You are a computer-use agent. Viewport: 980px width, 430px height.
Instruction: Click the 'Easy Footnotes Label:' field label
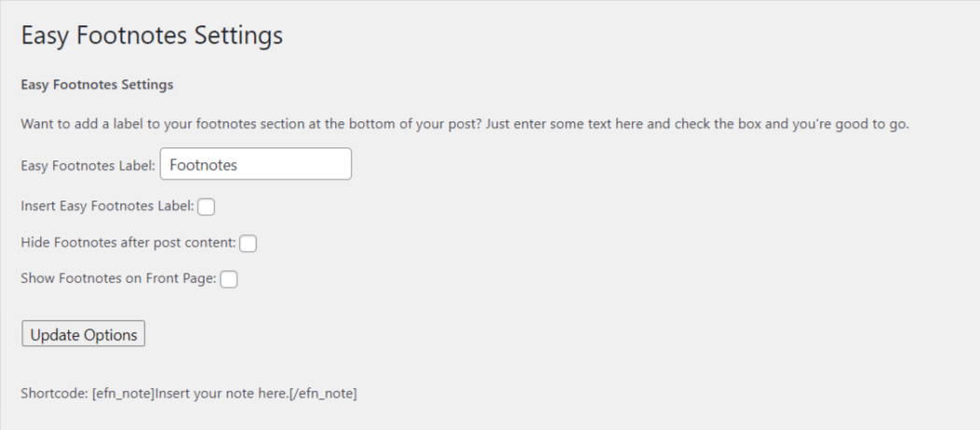pyautogui.click(x=88, y=165)
